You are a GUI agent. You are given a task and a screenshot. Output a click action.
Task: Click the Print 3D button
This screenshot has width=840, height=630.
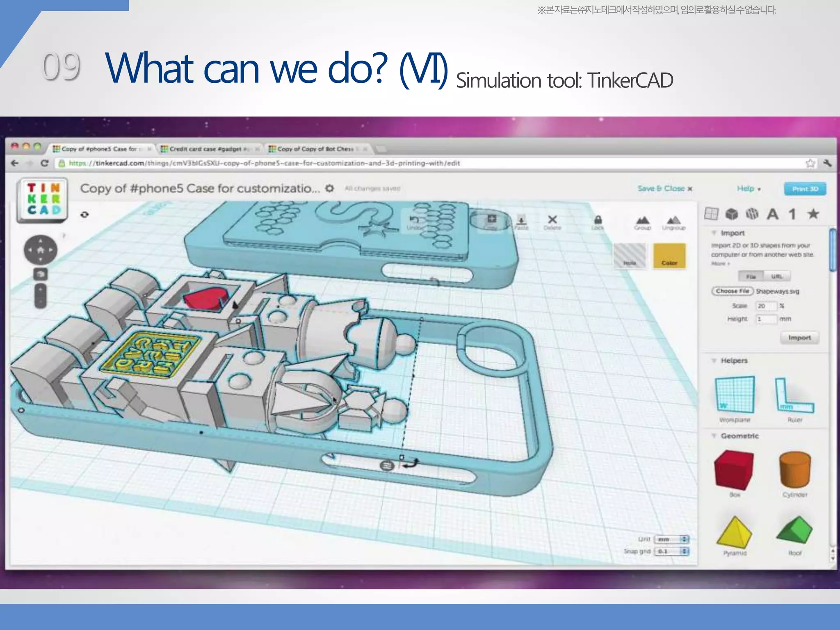(x=805, y=189)
